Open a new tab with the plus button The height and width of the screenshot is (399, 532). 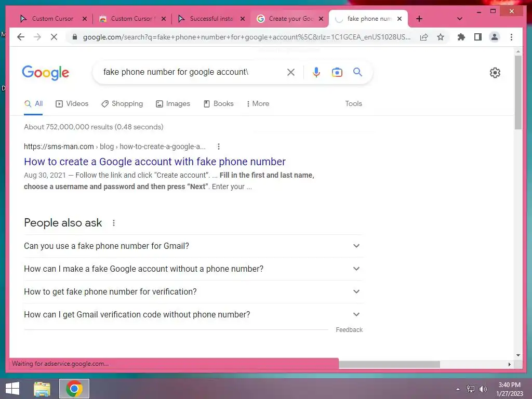(x=419, y=19)
